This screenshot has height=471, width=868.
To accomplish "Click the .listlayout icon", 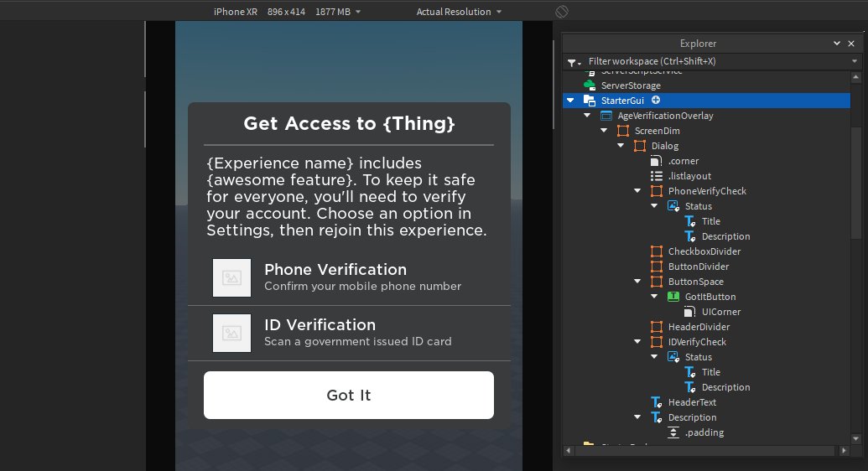I will (657, 176).
